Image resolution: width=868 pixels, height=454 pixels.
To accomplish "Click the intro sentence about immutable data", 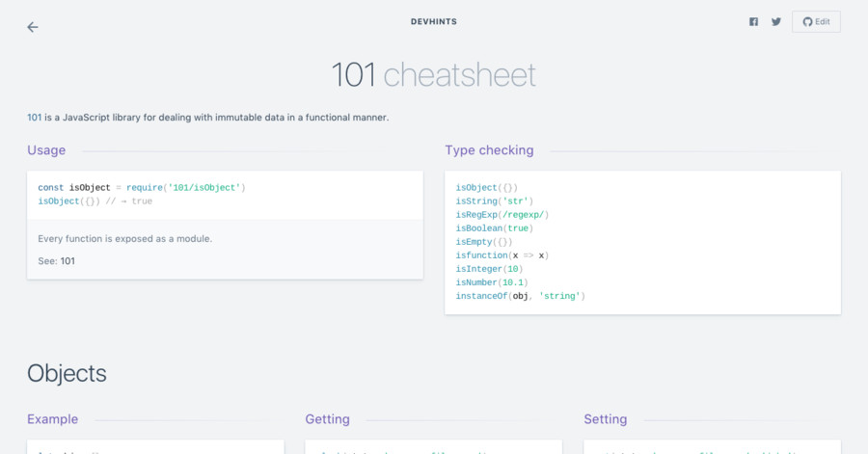I will [x=208, y=118].
